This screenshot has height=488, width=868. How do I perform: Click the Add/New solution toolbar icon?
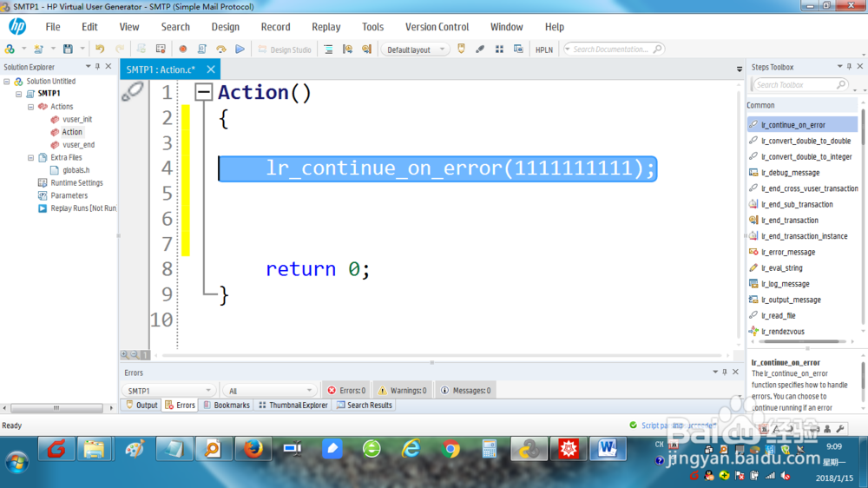10,49
